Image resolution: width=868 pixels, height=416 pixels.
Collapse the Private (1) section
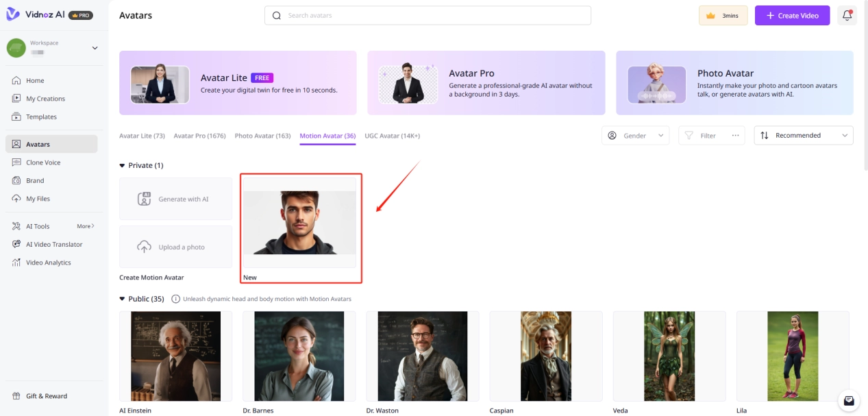tap(123, 165)
